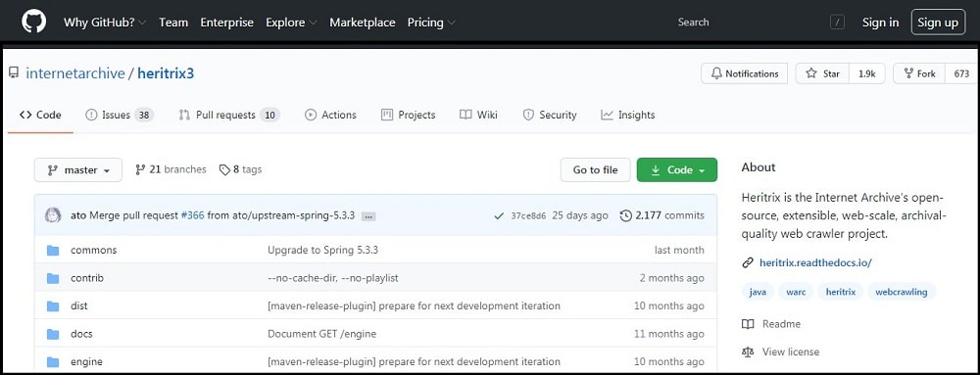This screenshot has height=375, width=980.
Task: Open the View license link
Action: click(x=781, y=352)
